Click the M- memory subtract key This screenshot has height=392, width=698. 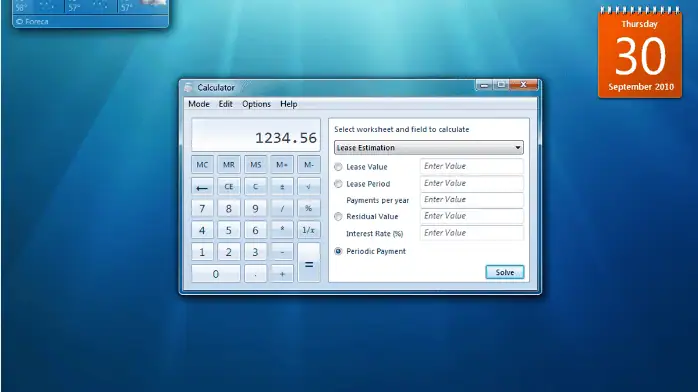pyautogui.click(x=308, y=165)
